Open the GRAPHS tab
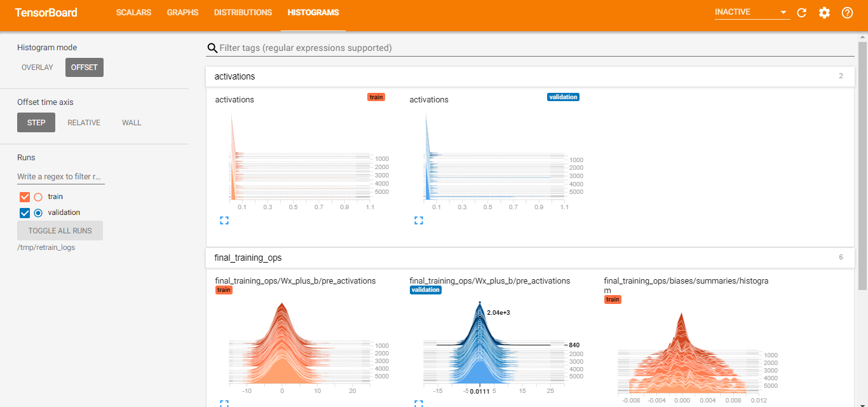Image resolution: width=868 pixels, height=407 pixels. 182,13
